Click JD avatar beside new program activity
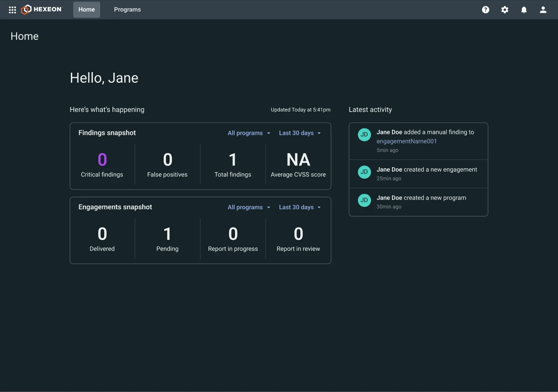This screenshot has width=558, height=392. click(x=365, y=200)
